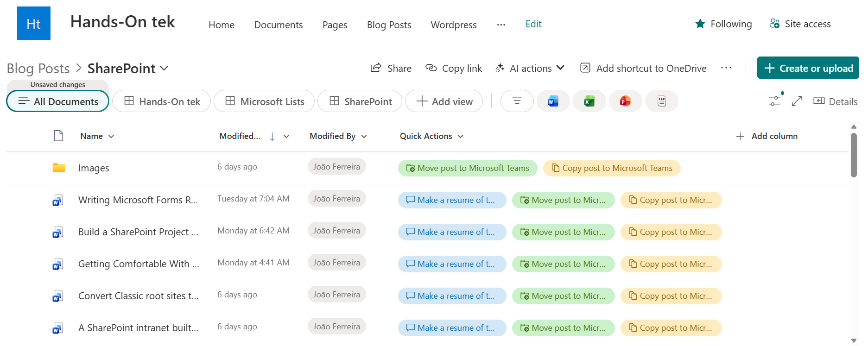Open Wordpress navigation item
The image size is (868, 346).
pyautogui.click(x=454, y=25)
